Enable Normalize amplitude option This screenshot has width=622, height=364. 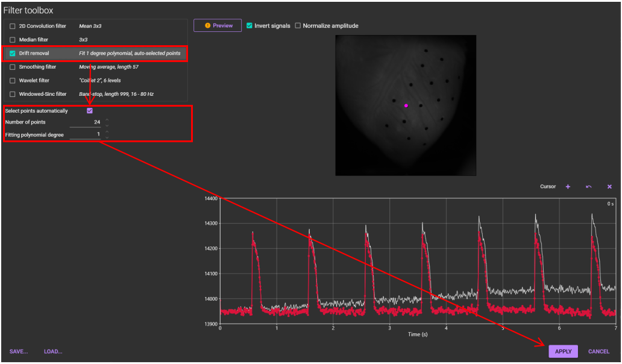click(x=298, y=26)
